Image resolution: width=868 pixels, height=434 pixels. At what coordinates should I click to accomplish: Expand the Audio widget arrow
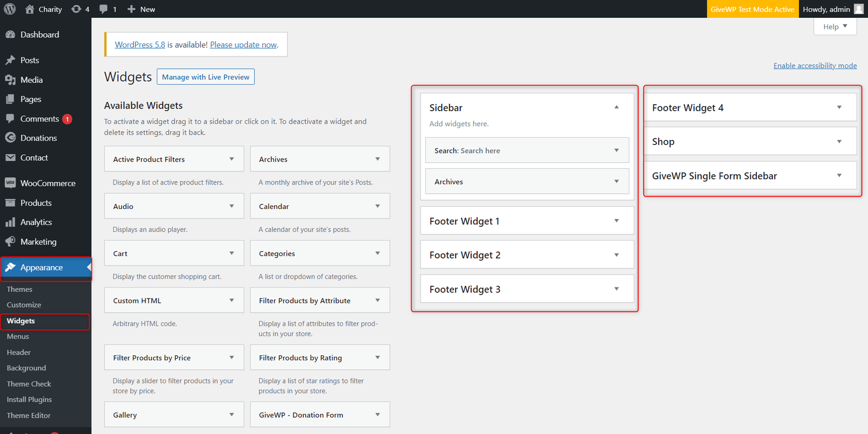point(232,206)
